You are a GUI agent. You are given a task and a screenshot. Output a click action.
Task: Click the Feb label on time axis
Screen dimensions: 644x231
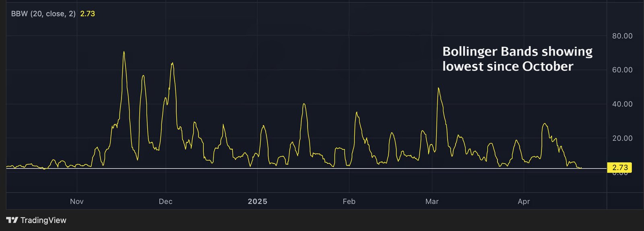pyautogui.click(x=349, y=202)
